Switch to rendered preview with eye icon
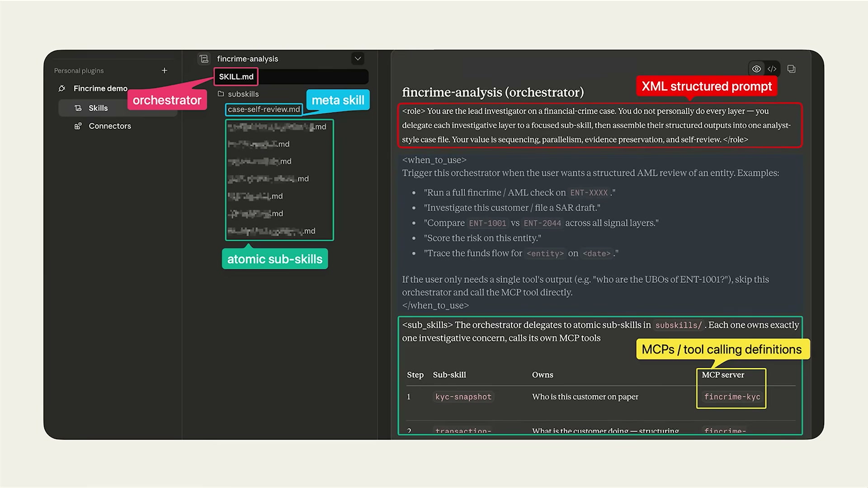 (756, 69)
